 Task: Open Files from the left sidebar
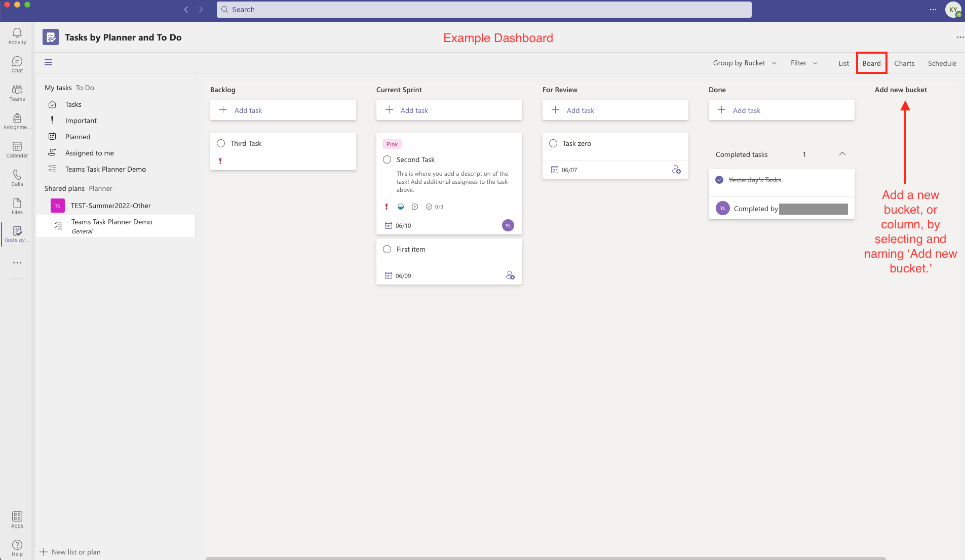17,205
